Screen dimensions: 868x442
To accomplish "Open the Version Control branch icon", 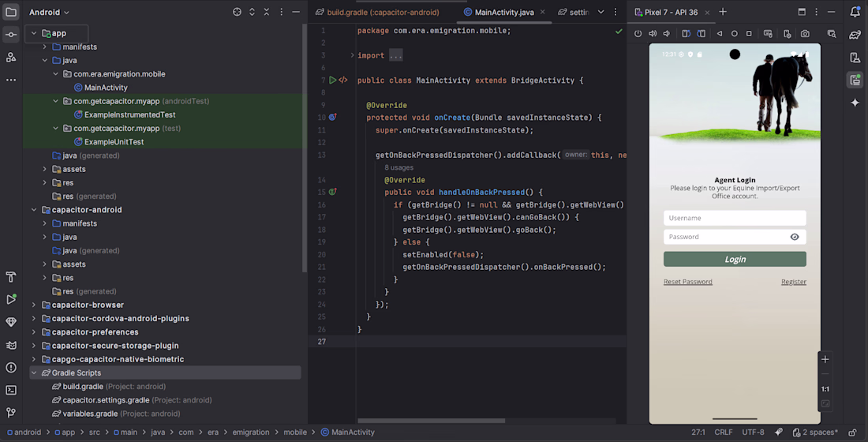I will click(11, 413).
